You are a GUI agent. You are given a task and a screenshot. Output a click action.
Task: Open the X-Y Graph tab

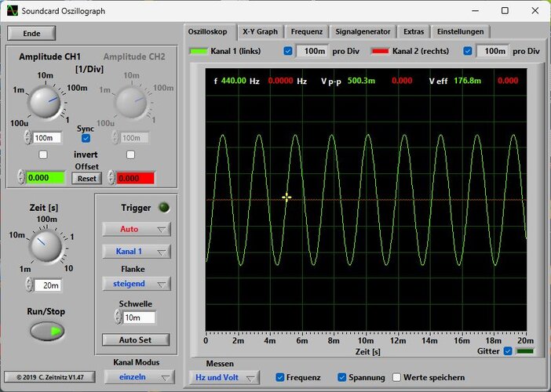pos(260,31)
